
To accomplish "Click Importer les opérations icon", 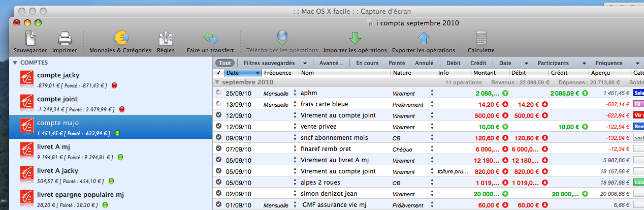I will [355, 39].
